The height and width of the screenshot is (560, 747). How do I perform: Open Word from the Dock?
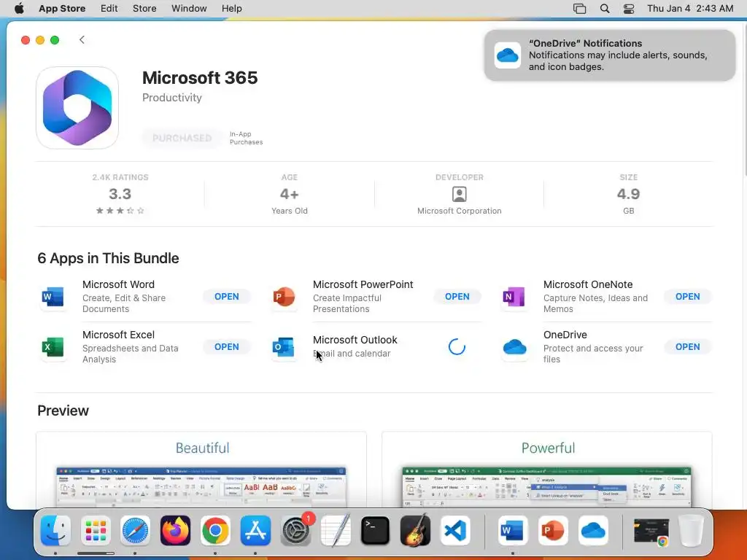pyautogui.click(x=513, y=531)
